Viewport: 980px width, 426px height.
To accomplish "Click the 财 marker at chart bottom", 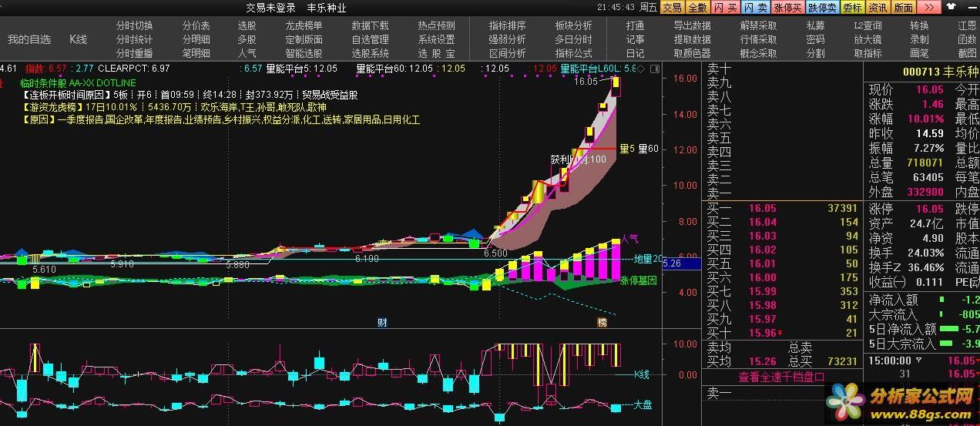I will (x=381, y=321).
